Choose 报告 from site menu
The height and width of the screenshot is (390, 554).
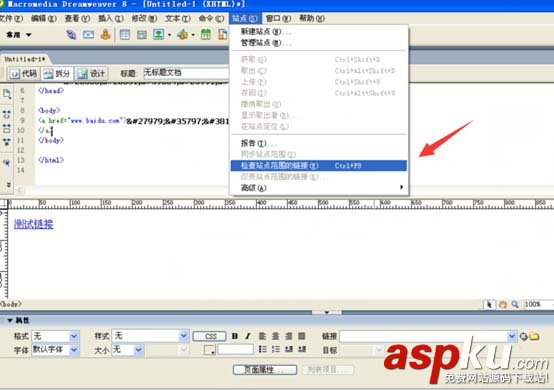click(319, 143)
